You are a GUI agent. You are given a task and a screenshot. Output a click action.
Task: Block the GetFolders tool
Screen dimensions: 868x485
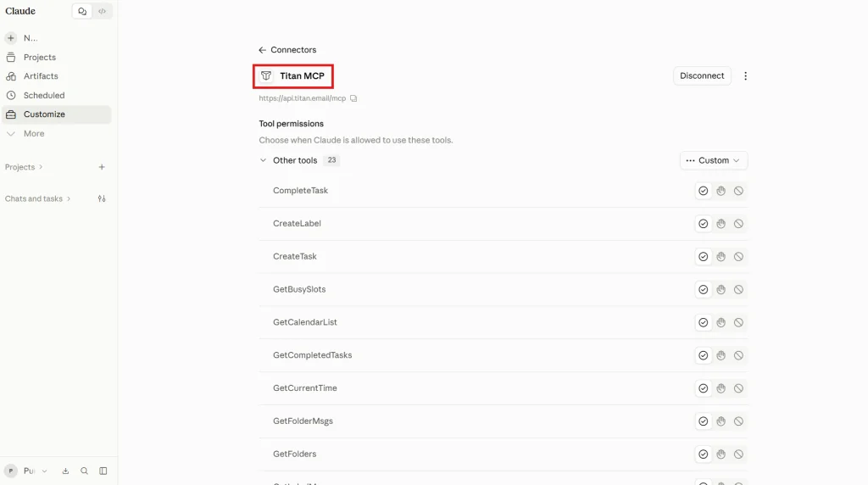(x=738, y=454)
